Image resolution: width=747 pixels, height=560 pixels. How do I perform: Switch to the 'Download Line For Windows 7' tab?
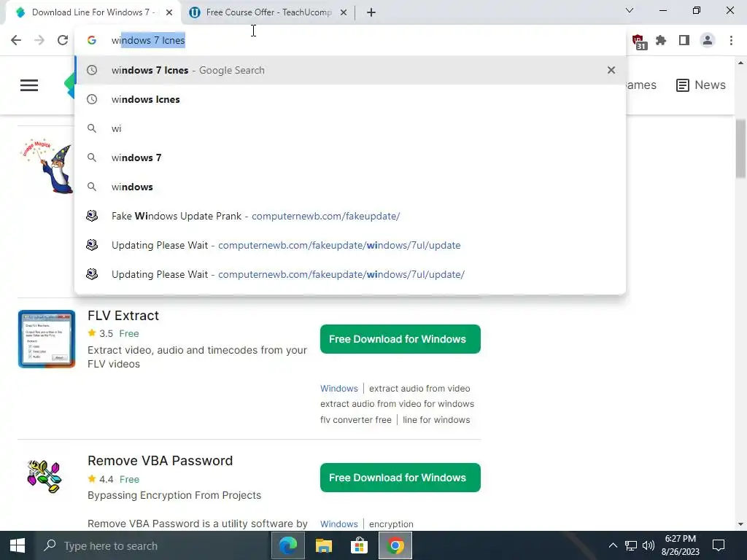[93, 12]
